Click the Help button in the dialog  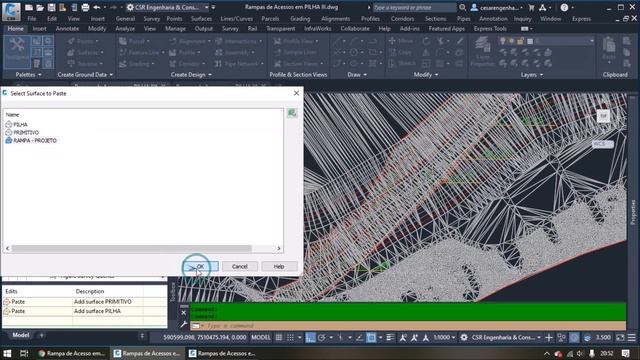(279, 267)
